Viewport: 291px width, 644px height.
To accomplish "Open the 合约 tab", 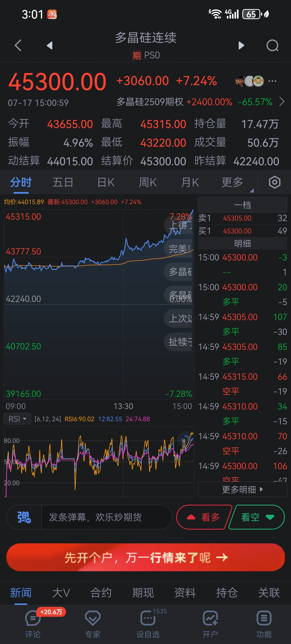I will (x=101, y=593).
